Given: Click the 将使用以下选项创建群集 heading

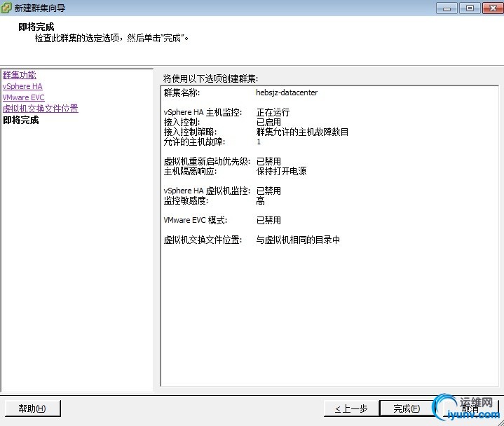Looking at the screenshot, I should (210, 78).
